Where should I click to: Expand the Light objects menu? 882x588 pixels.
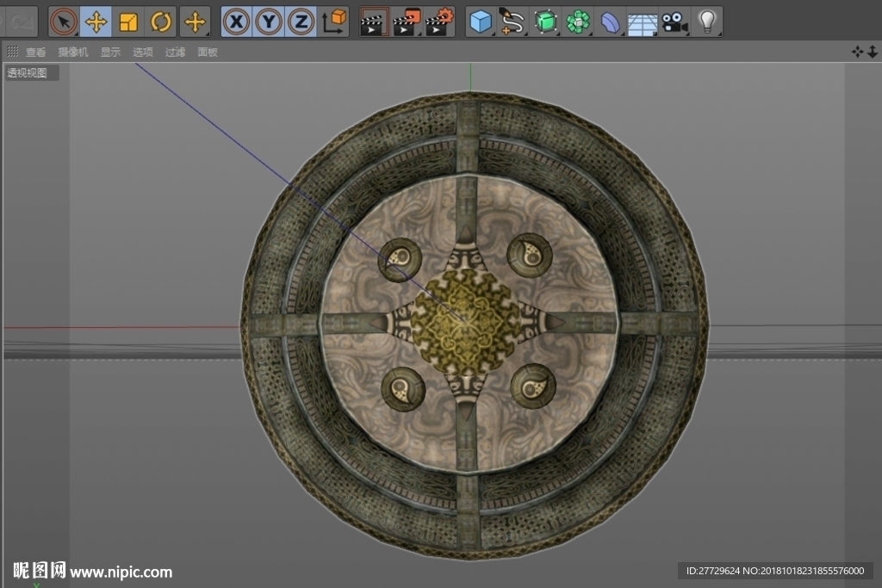[x=707, y=22]
